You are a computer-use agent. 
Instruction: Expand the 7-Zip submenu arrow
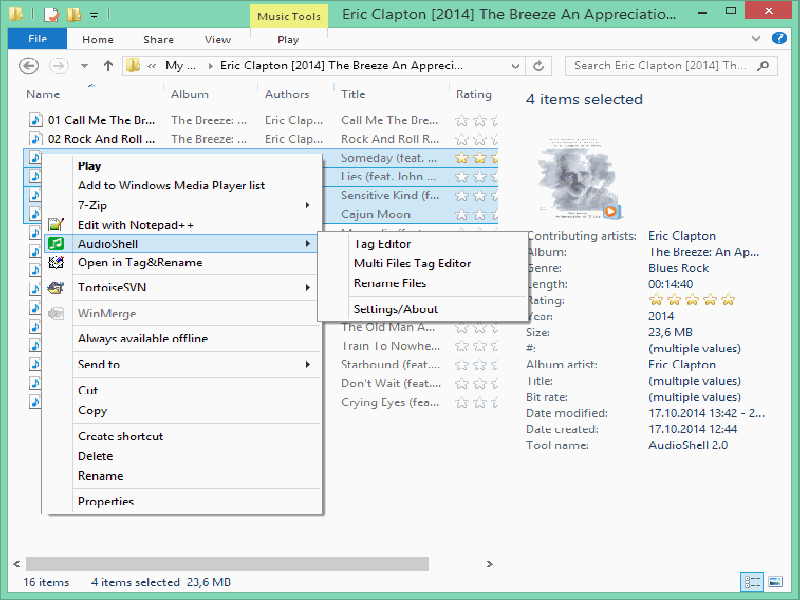point(308,205)
